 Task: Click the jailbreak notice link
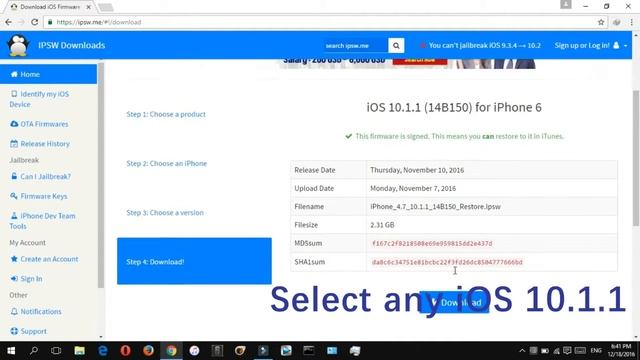click(480, 45)
